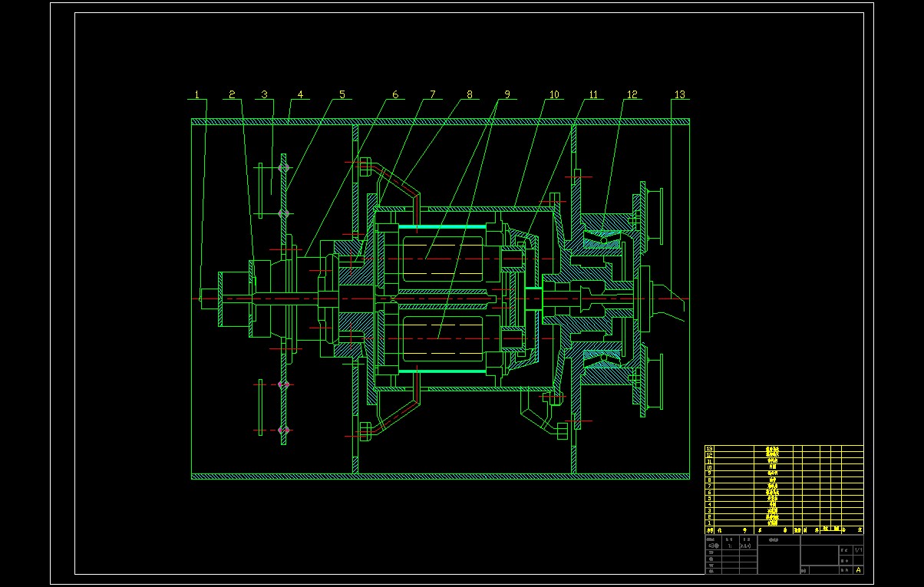924x587 pixels.
Task: Click part callout number 12
Action: (x=632, y=95)
